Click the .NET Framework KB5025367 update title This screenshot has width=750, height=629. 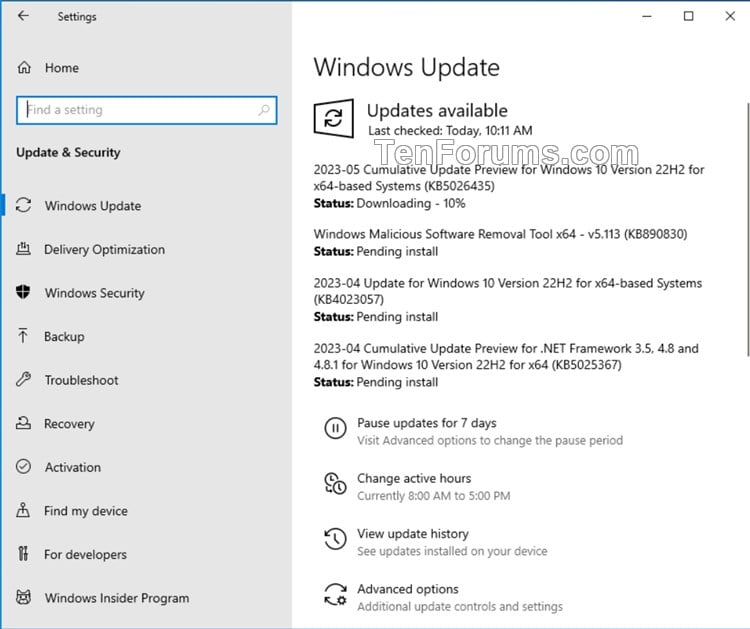pos(506,356)
